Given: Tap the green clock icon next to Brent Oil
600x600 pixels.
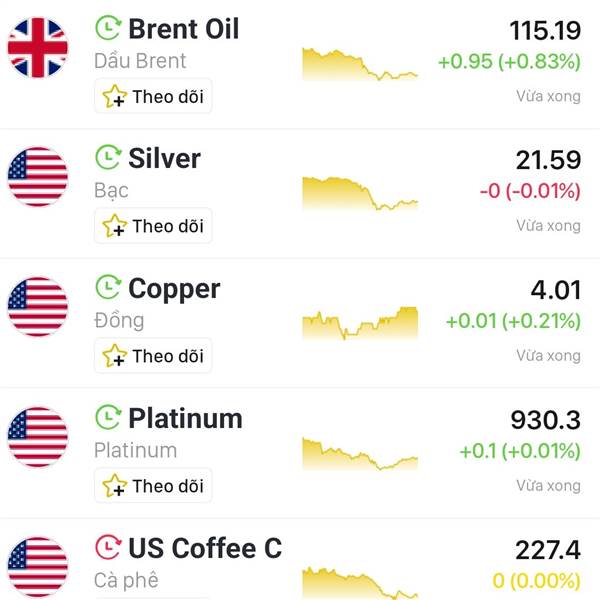Looking at the screenshot, I should [108, 28].
